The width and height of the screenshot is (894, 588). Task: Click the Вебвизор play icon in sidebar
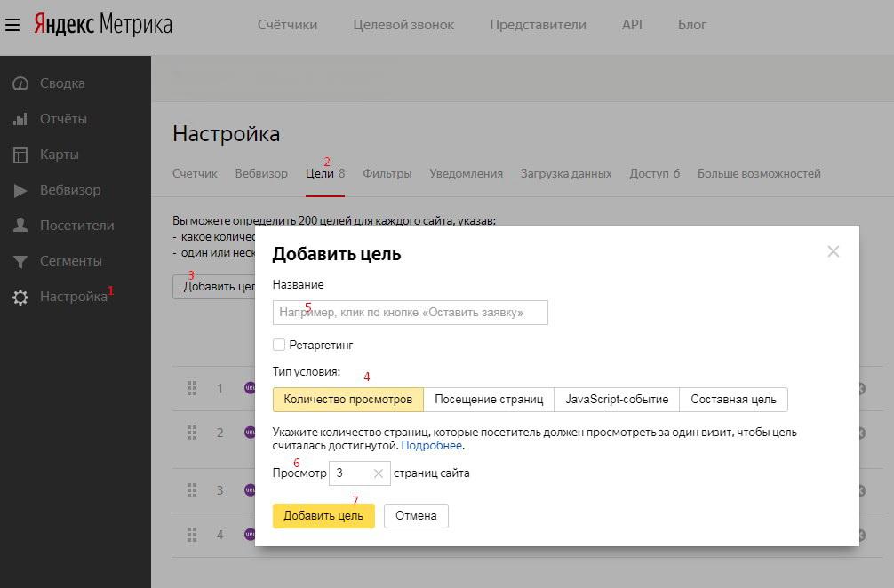pyautogui.click(x=20, y=190)
